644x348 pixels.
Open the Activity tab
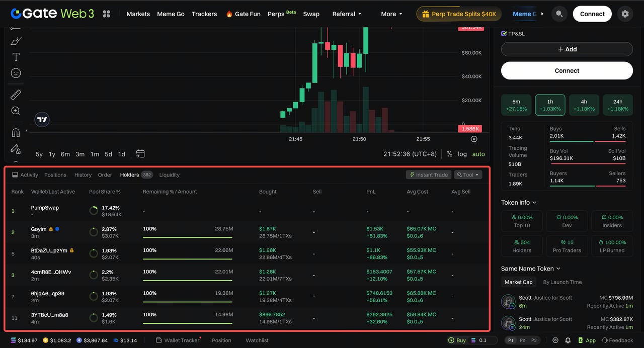25,175
